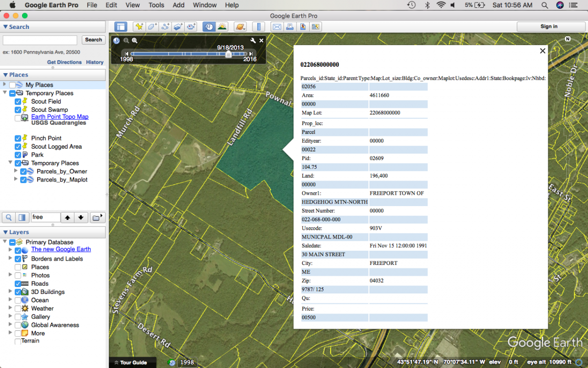Open time slider options wrench
This screenshot has height=368, width=588.
click(253, 41)
